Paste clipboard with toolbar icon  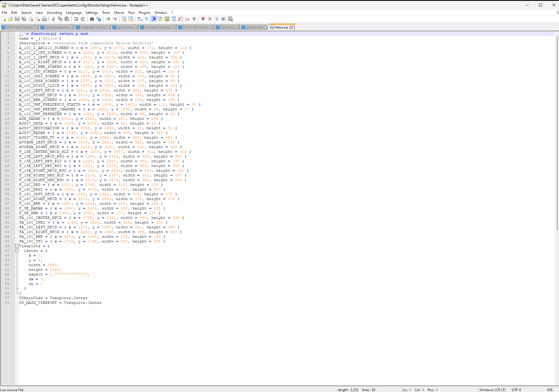(x=67, y=19)
